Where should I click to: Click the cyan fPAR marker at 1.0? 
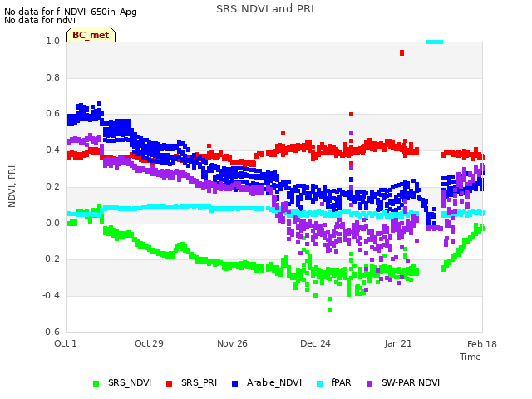[x=435, y=42]
